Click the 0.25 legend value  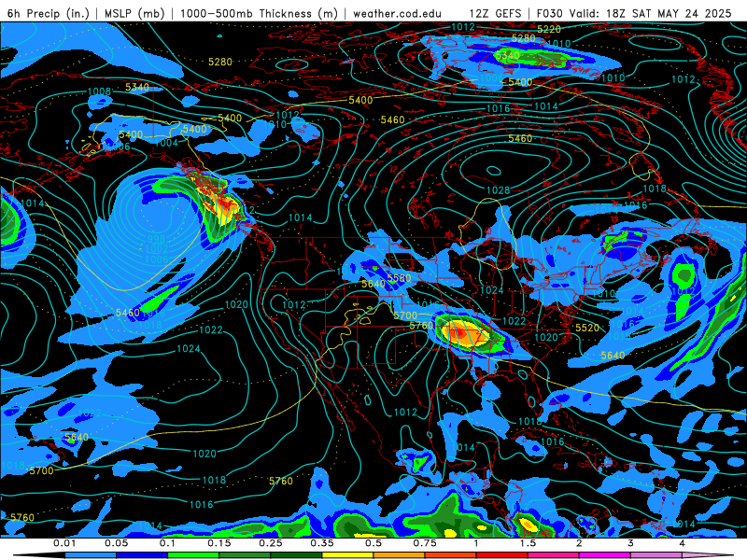(271, 543)
